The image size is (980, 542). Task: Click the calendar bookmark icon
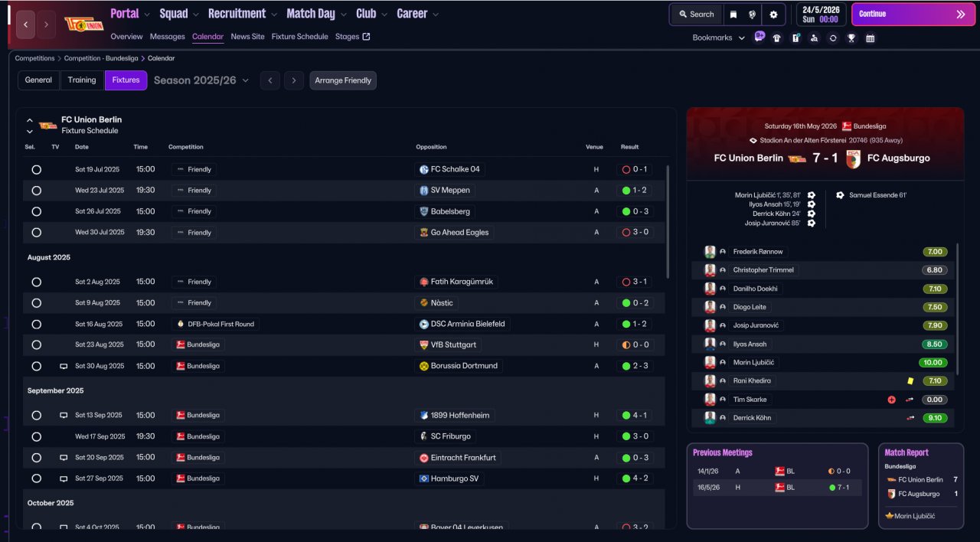point(871,38)
